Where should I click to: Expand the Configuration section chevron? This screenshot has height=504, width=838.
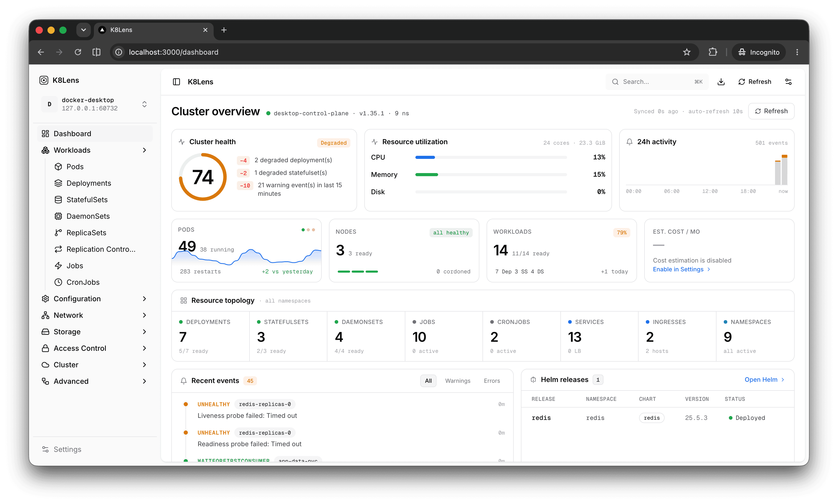click(x=144, y=298)
